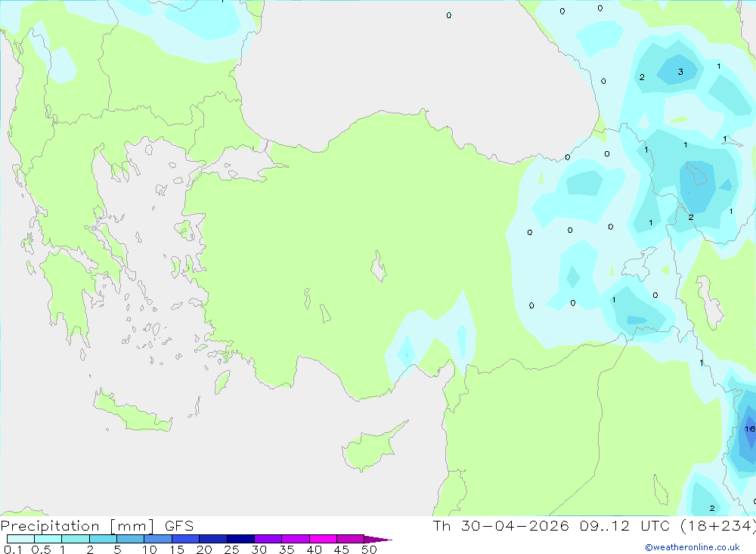Click the 'Th 30-04-2026' date text
This screenshot has width=756, height=554.
[500, 525]
